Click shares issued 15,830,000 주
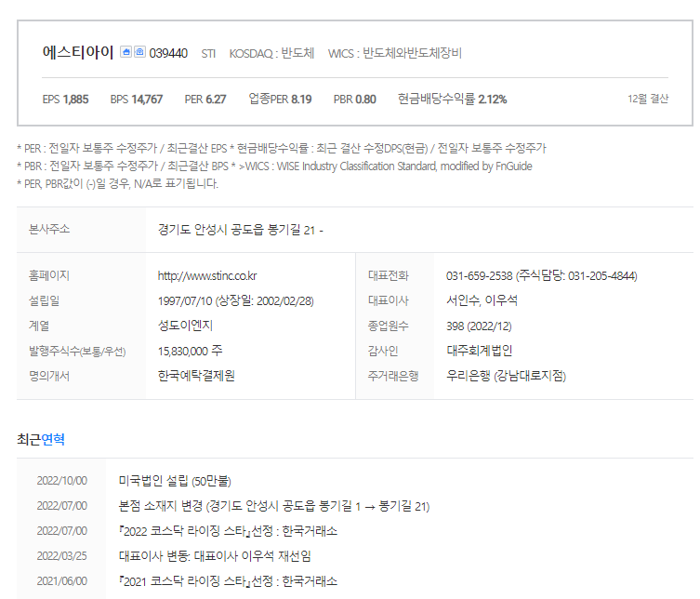700x599 pixels. pyautogui.click(x=191, y=351)
